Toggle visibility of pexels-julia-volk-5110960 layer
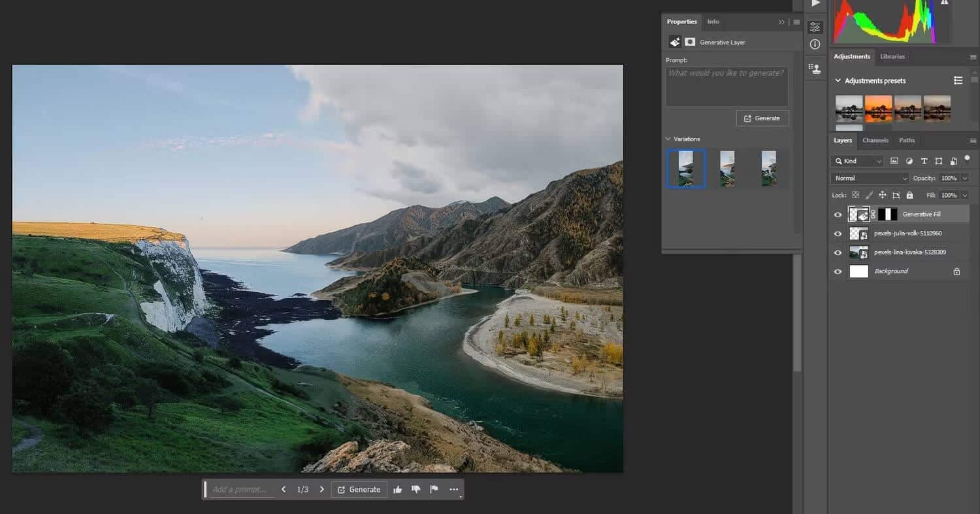 click(x=838, y=233)
